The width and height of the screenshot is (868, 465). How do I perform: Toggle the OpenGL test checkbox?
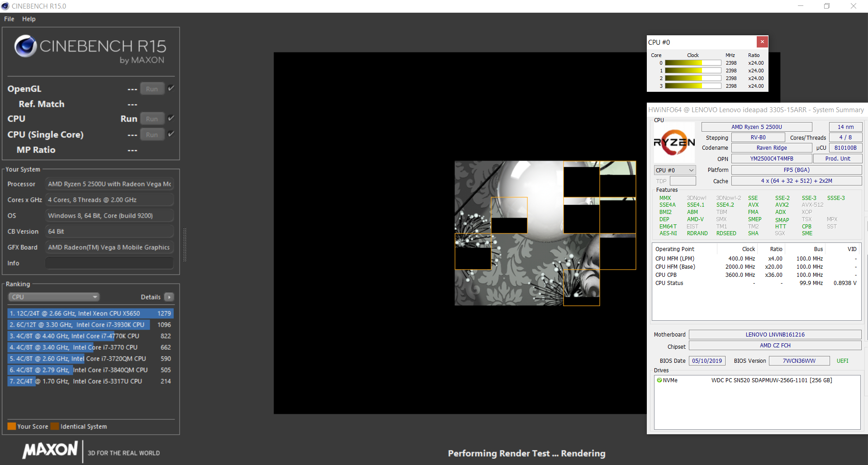(171, 88)
